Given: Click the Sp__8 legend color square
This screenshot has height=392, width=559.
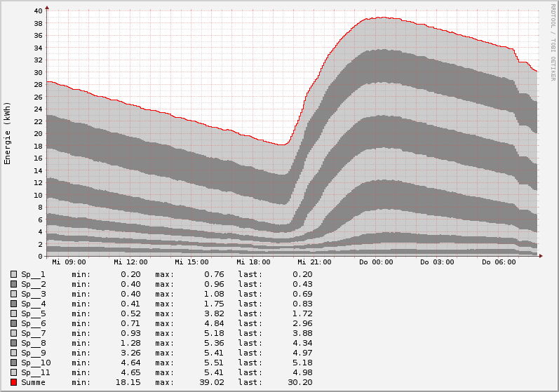Looking at the screenshot, I should (14, 343).
